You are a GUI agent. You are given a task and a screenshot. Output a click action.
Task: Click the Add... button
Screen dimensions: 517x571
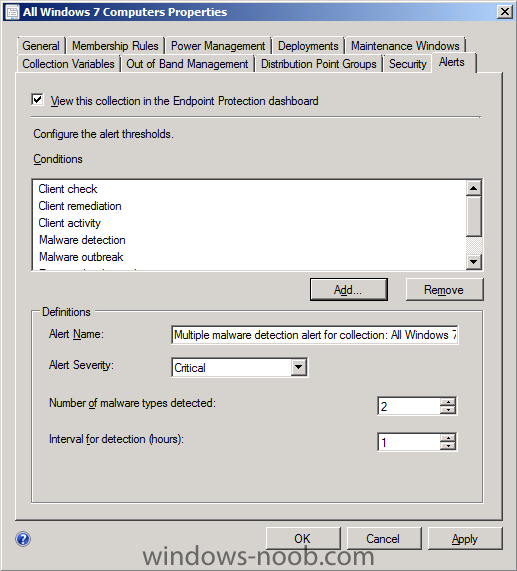coord(348,290)
